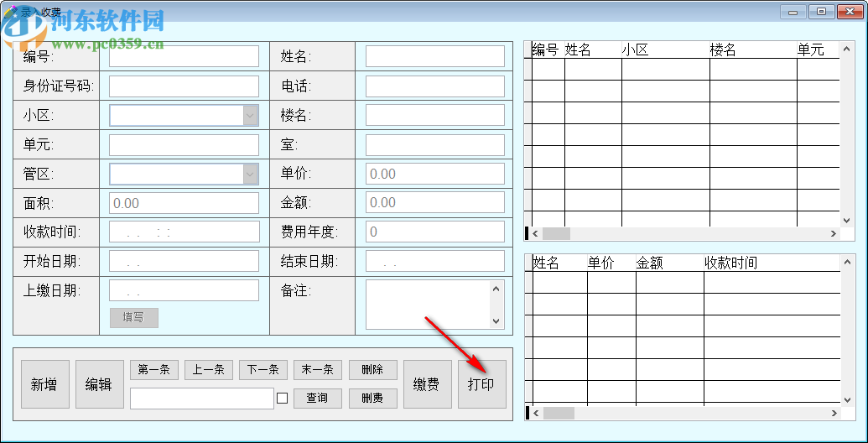The image size is (868, 443).
Task: Click upper grid horizontal scrollbar thumb
Action: point(556,234)
